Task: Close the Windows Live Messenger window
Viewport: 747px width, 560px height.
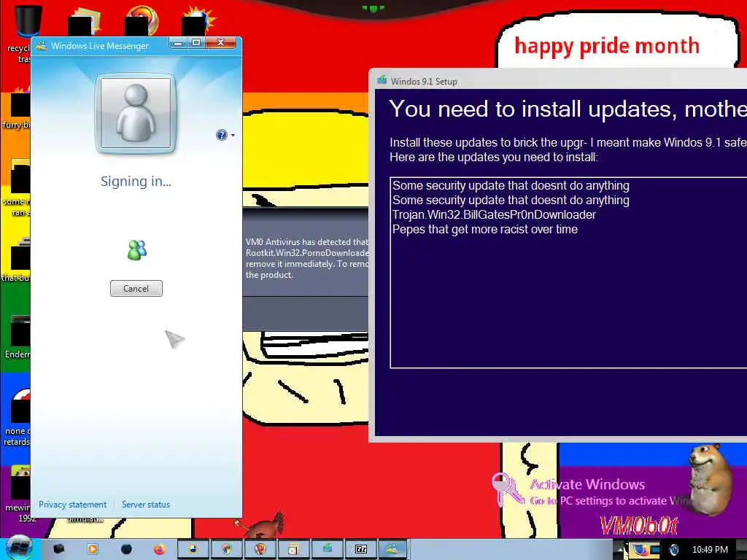Action: (x=220, y=43)
